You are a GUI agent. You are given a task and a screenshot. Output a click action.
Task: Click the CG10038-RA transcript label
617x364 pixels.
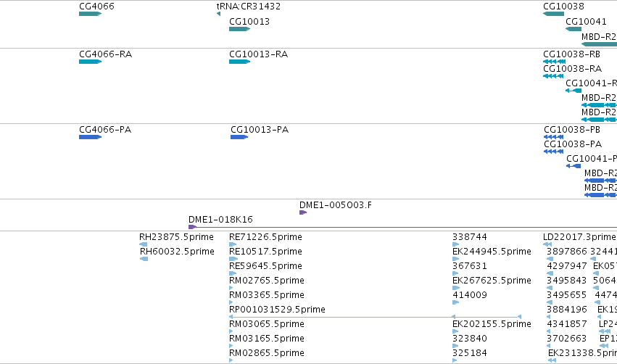572,69
